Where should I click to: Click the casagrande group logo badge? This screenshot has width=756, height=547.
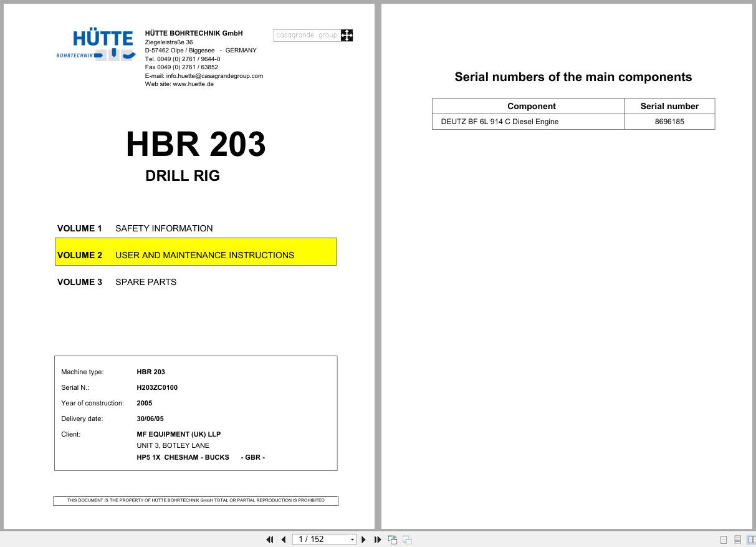[x=312, y=36]
